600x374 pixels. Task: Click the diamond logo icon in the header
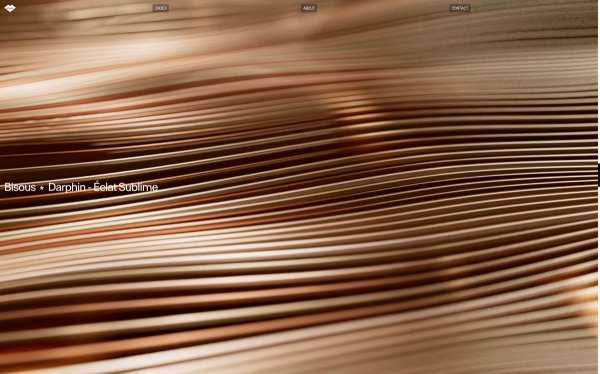[x=10, y=8]
